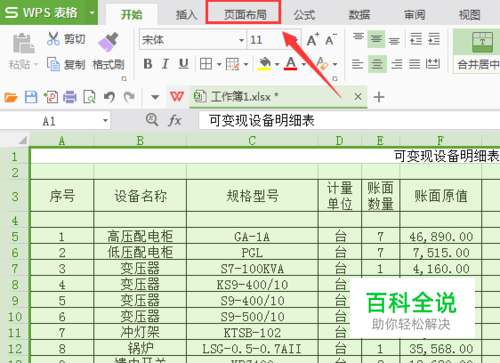Open quick access toolbar customize arrow
500x363 pixels.
point(155,97)
